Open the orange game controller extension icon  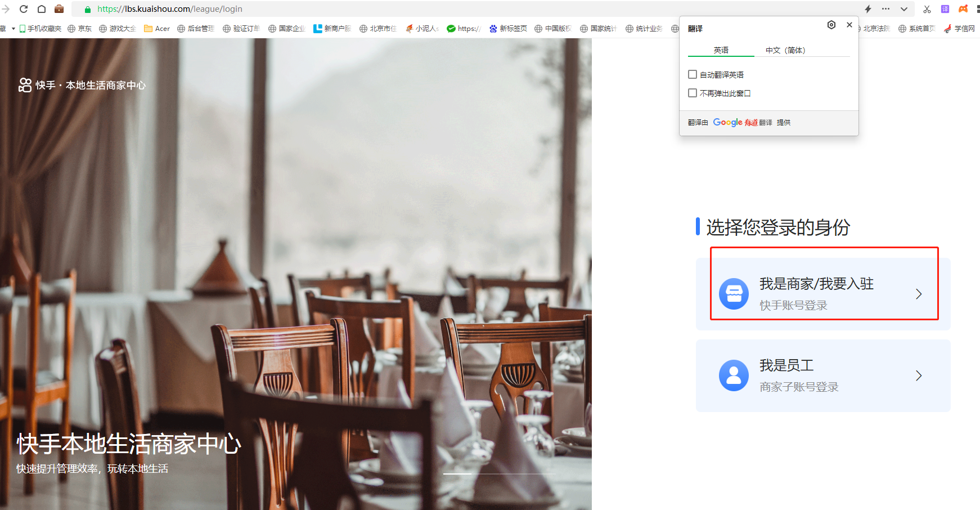pos(963,9)
